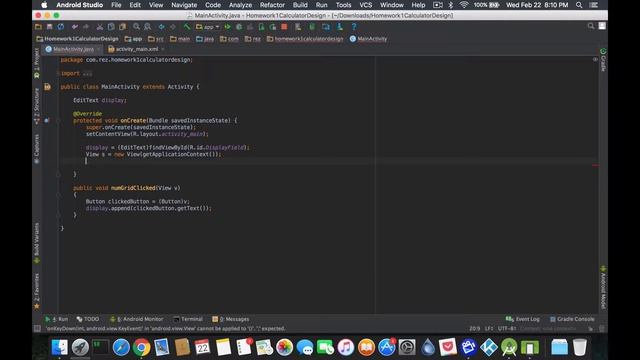Click the MainActivity breadcrumb item

coord(369,39)
